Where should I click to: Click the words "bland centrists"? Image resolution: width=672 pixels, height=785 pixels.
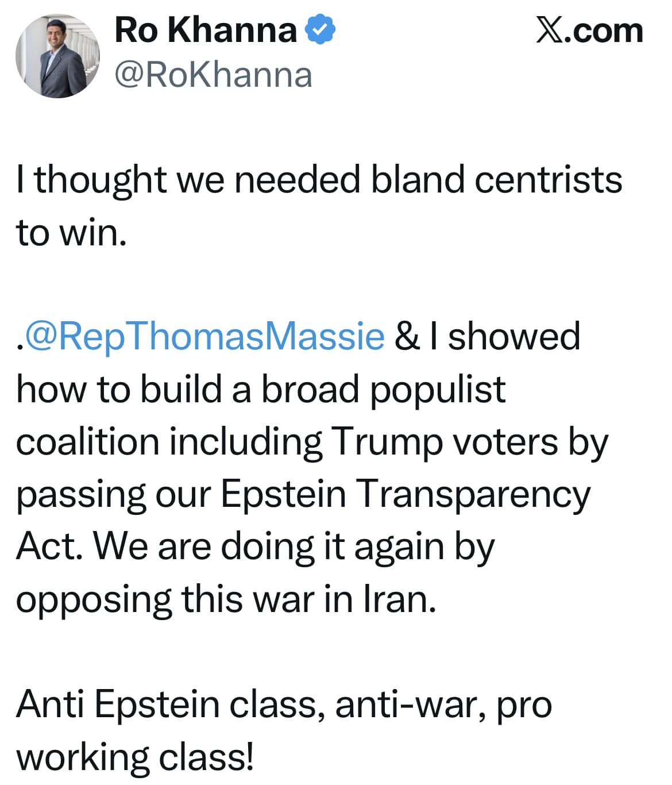click(496, 179)
